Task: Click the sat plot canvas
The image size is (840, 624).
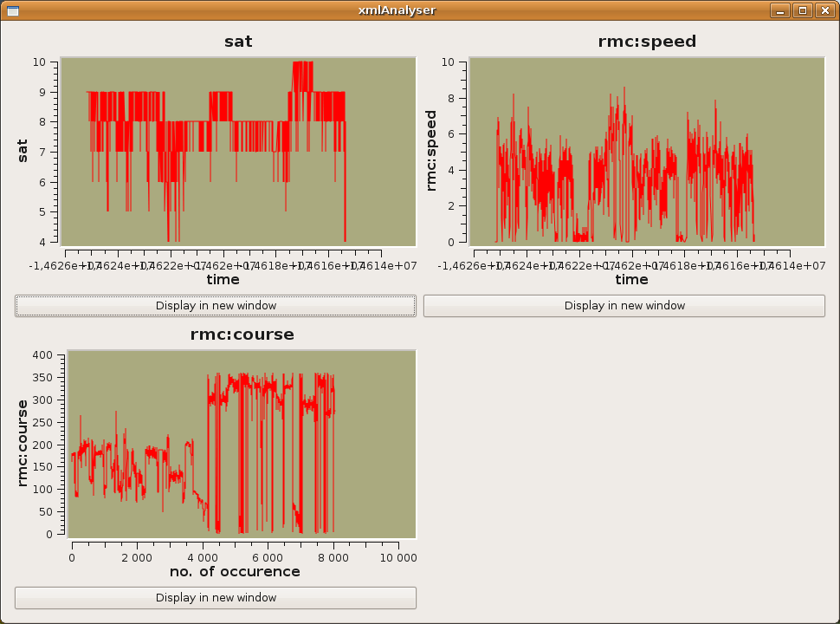Action: tap(238, 152)
